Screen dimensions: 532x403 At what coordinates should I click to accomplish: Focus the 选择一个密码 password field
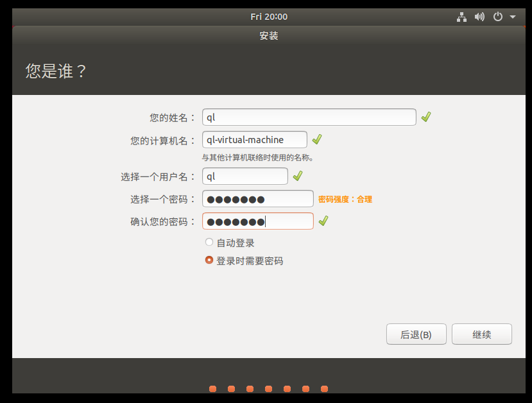(x=257, y=199)
